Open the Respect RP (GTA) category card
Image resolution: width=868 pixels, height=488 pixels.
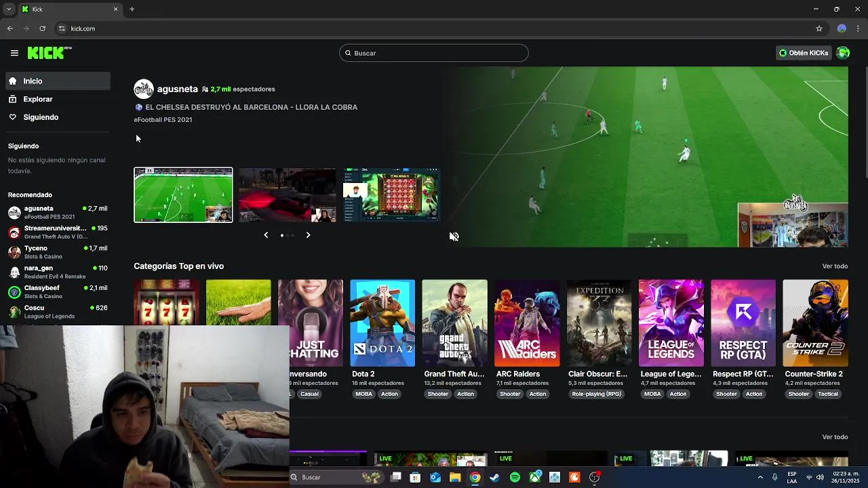pos(743,323)
